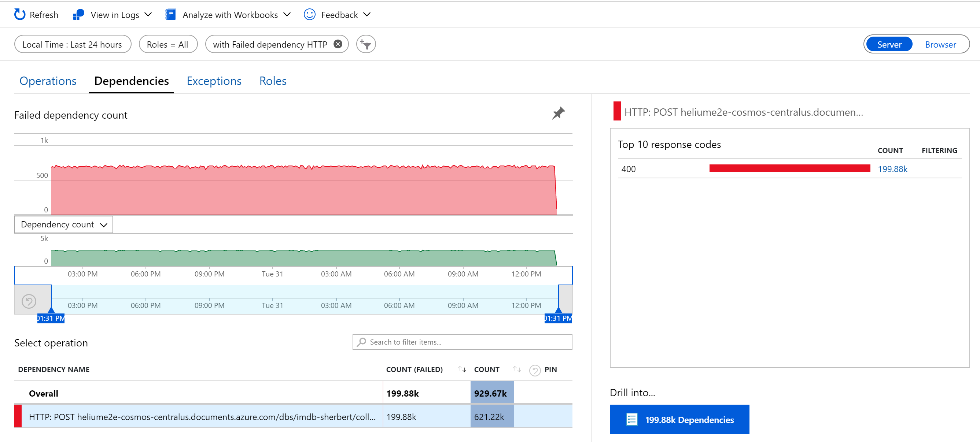
Task: Click the add filter icon next to filter pills
Action: tap(365, 44)
